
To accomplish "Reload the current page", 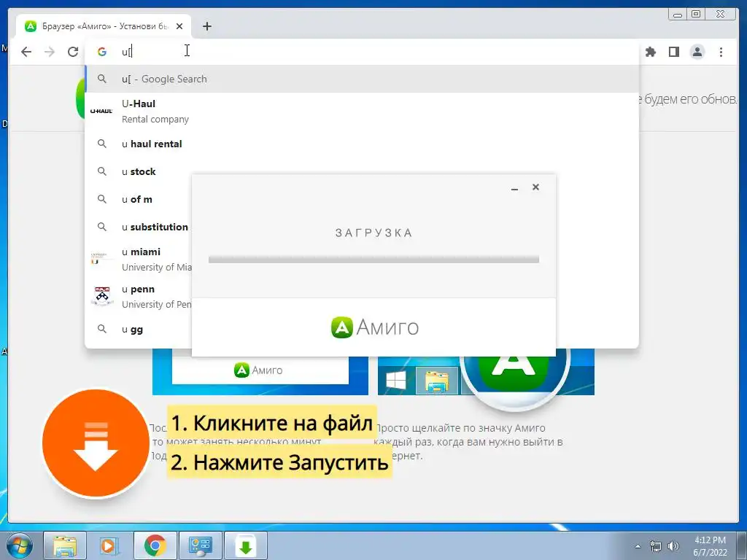I will (x=73, y=52).
